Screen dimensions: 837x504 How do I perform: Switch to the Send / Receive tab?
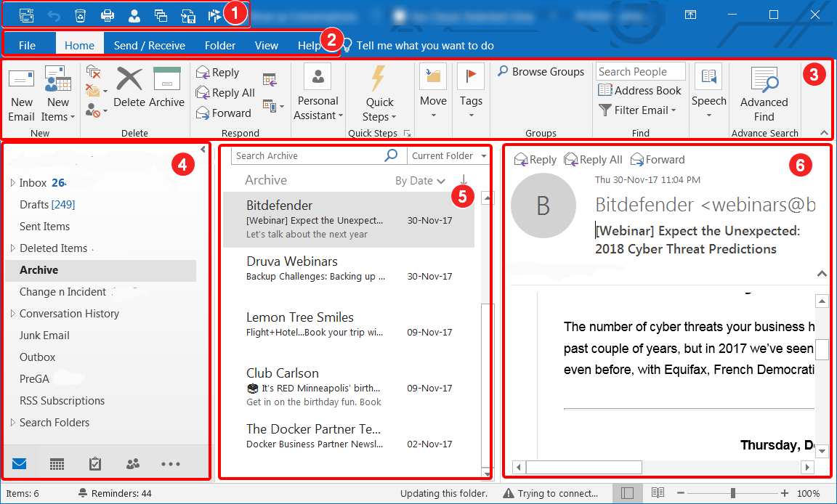pos(150,45)
